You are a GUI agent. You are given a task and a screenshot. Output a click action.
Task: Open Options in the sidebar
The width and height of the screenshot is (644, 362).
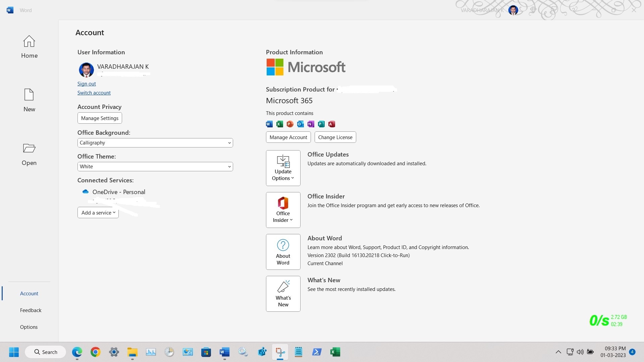point(29,327)
